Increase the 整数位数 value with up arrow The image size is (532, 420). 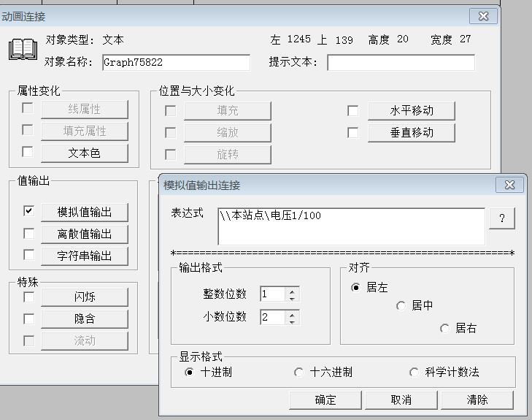pos(293,291)
